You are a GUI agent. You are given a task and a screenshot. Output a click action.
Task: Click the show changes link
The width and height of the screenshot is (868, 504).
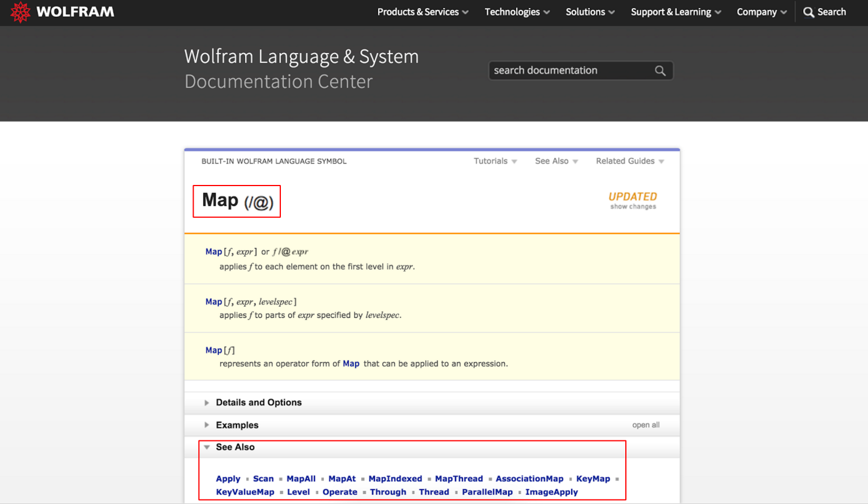[633, 207]
